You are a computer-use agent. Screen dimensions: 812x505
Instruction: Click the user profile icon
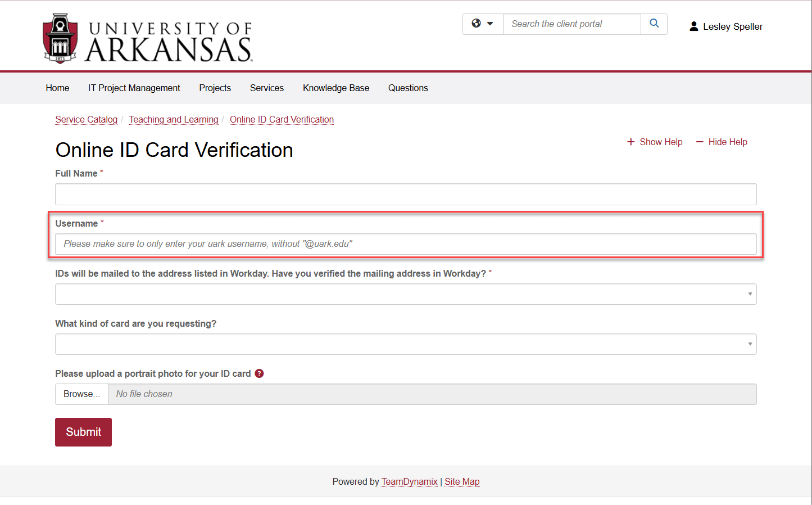(x=694, y=26)
